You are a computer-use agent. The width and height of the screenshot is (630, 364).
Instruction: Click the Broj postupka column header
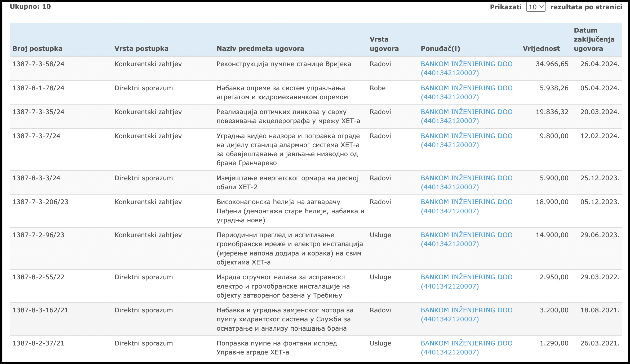tap(37, 49)
